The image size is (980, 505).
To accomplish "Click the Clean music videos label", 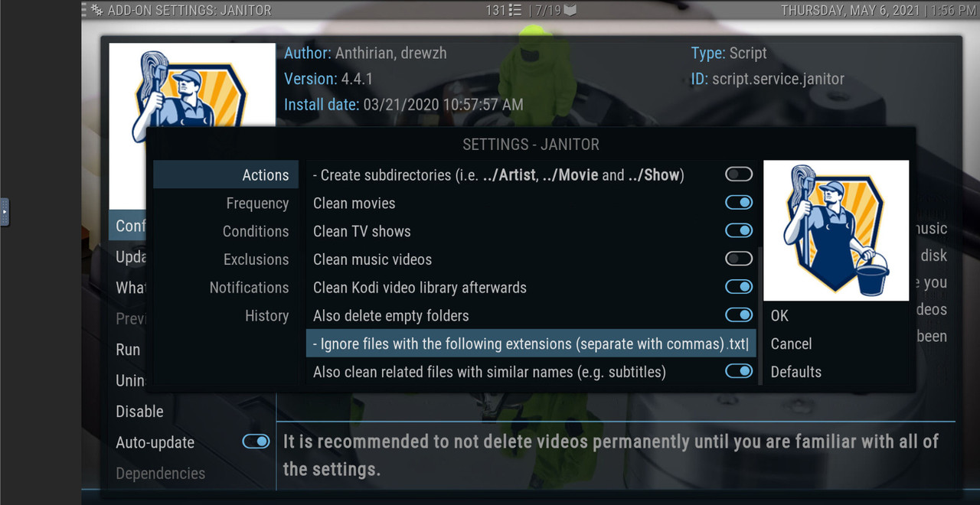I will point(373,259).
